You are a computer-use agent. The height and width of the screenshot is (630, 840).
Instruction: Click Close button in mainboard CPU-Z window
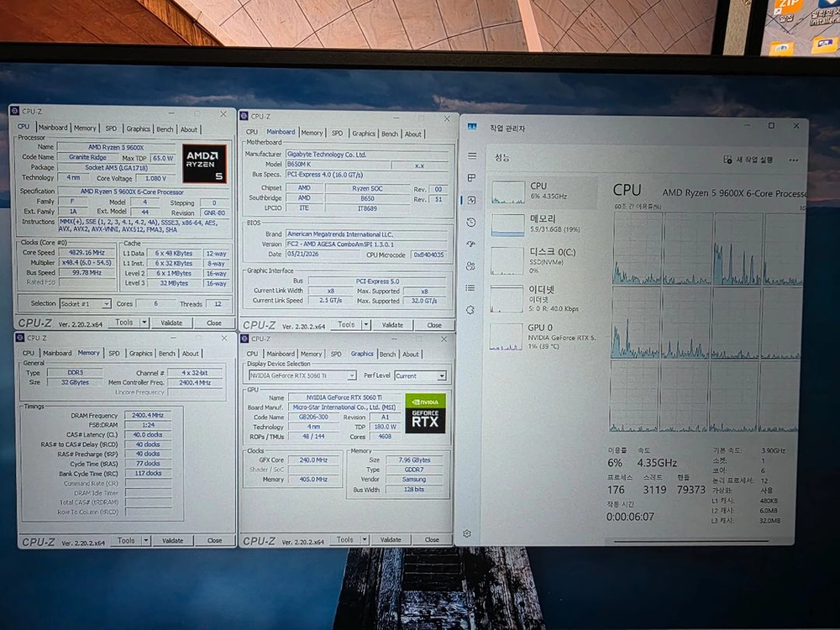(x=434, y=324)
